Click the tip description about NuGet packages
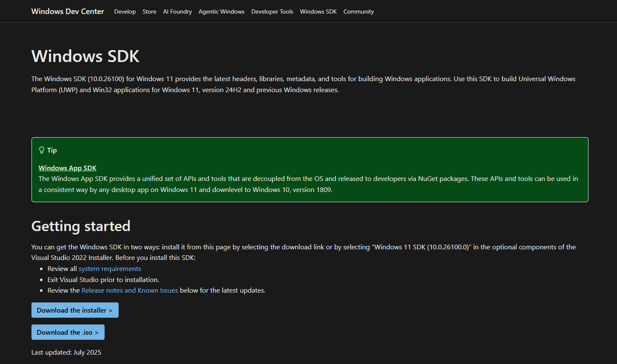 [308, 184]
